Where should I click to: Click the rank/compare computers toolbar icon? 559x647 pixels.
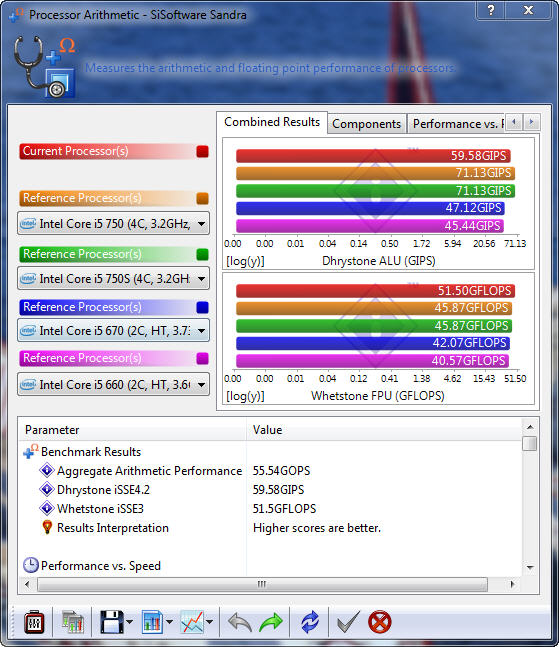pos(73,622)
